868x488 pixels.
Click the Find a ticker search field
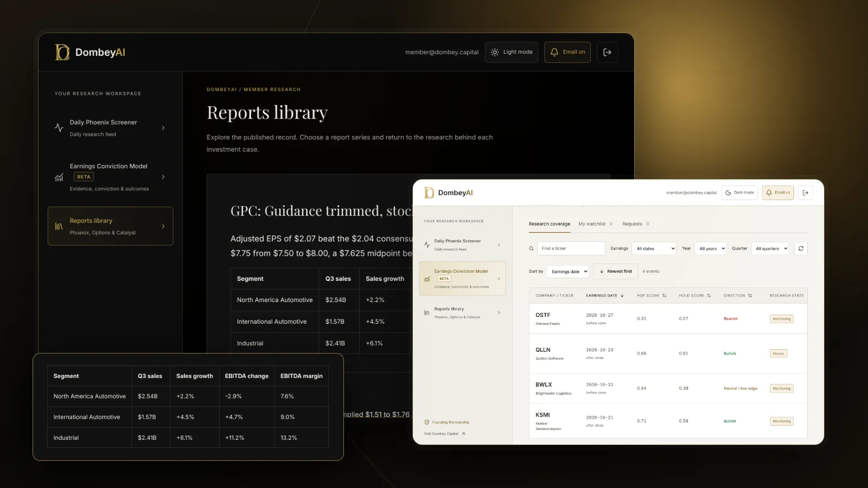click(571, 248)
